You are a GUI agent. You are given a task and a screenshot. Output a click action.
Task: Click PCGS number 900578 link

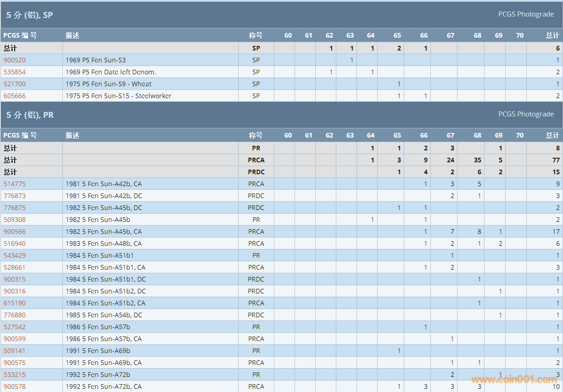point(15,386)
